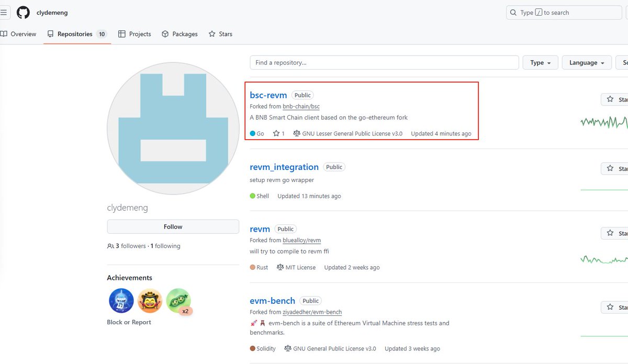The width and height of the screenshot is (628, 364).
Task: Open the YOLO cowboy achievement badge
Action: point(150,301)
